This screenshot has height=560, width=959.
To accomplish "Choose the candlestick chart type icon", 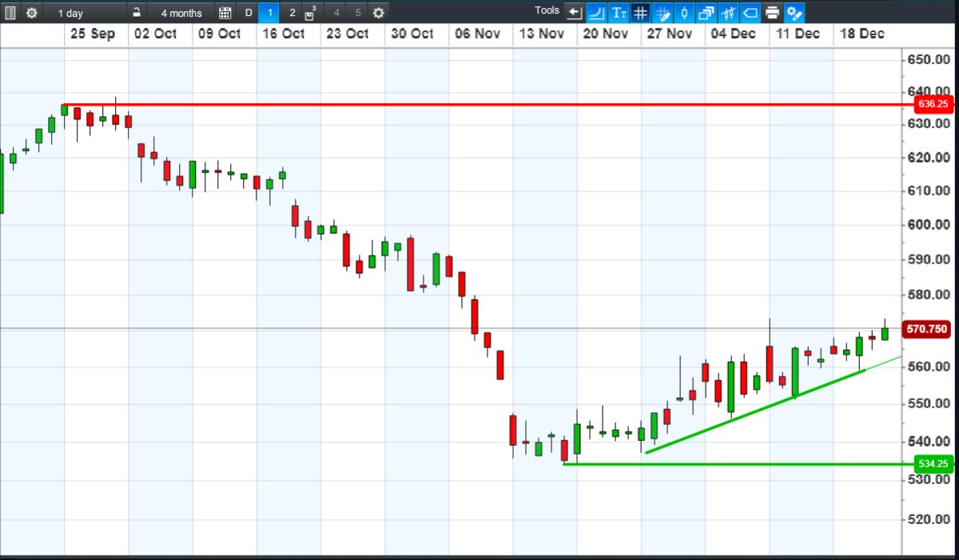I will 684,13.
